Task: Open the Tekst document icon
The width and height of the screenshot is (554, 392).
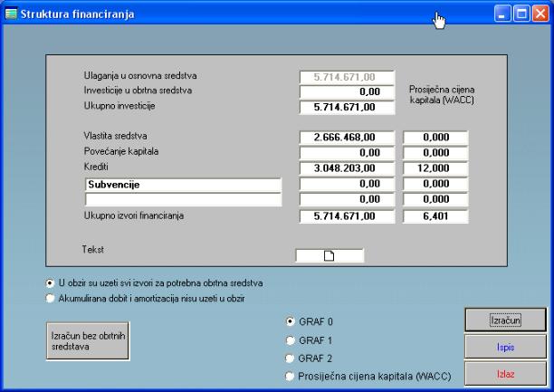Action: tap(329, 255)
